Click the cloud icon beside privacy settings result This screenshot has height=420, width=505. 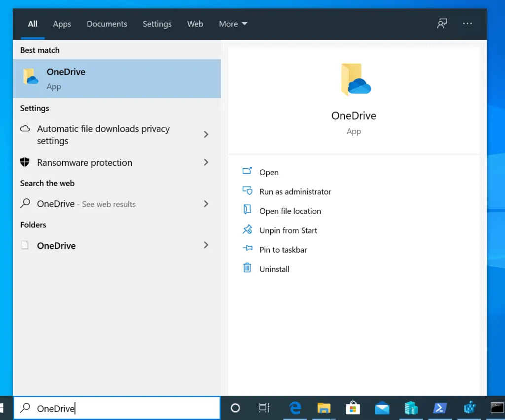point(25,128)
